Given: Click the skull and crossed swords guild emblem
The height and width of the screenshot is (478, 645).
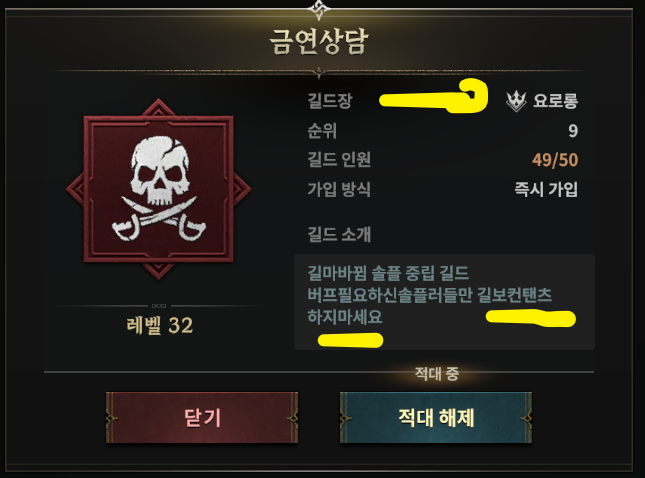Looking at the screenshot, I should tap(158, 189).
